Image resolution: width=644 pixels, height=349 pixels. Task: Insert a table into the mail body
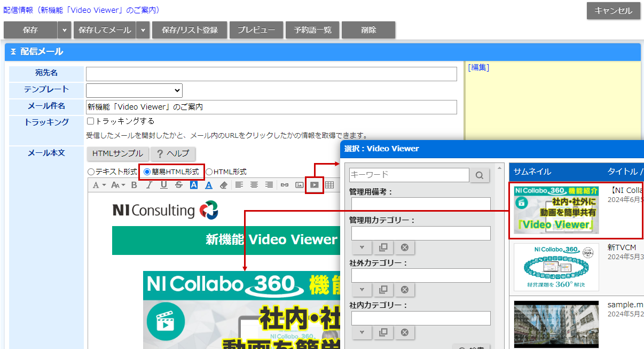(x=329, y=185)
